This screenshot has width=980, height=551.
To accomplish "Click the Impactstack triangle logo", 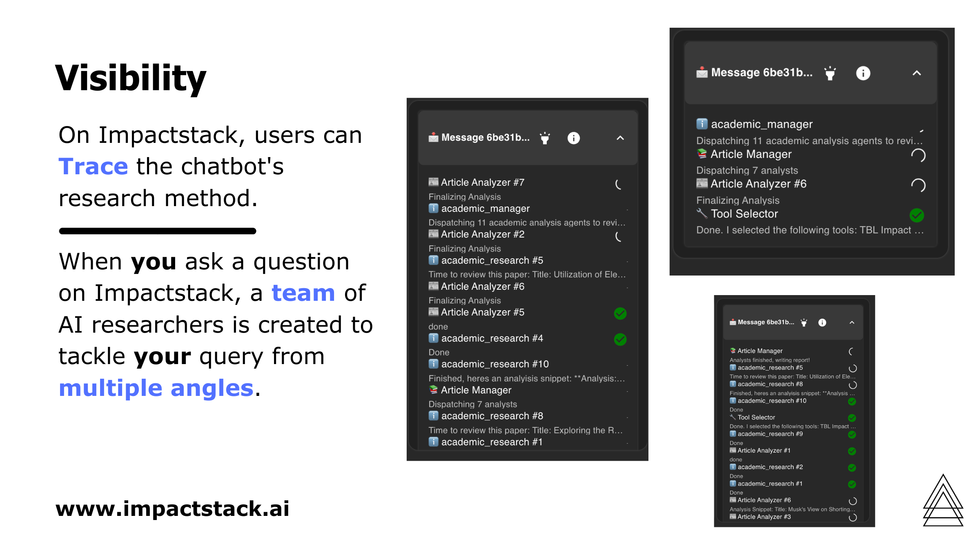I will [943, 500].
